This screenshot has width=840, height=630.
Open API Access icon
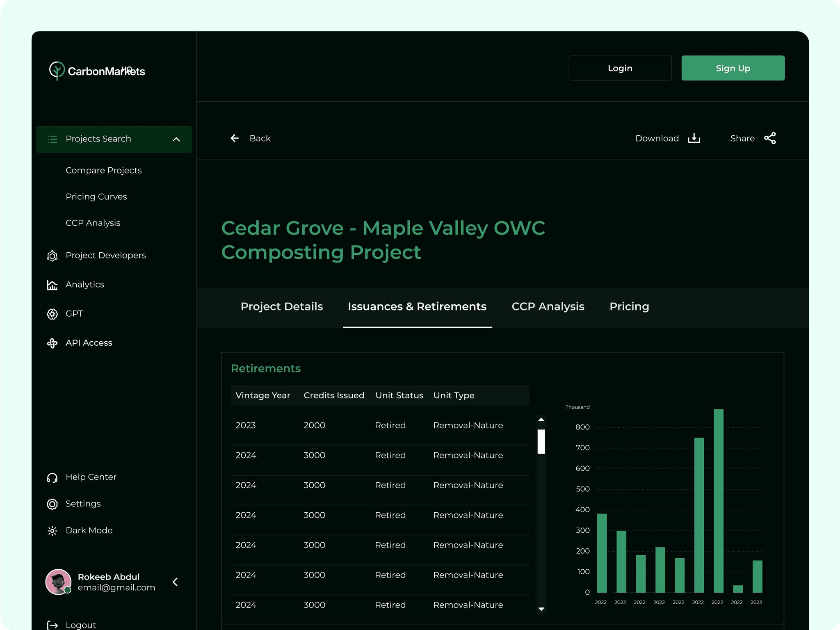(52, 343)
